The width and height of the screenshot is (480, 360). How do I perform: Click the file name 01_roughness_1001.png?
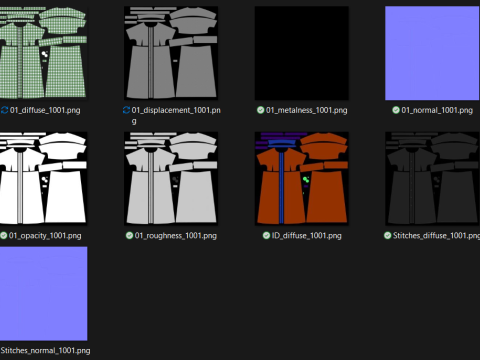tap(176, 236)
